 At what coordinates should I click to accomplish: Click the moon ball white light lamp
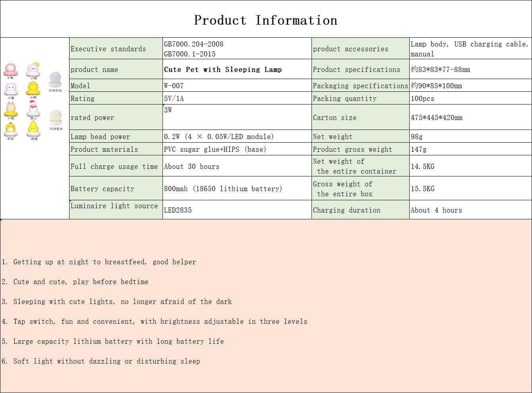click(x=55, y=80)
